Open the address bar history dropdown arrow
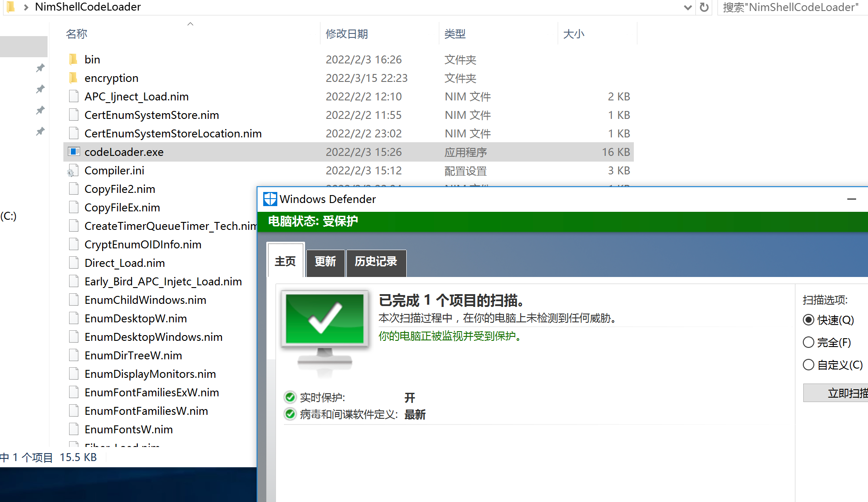This screenshot has width=868, height=502. point(688,7)
